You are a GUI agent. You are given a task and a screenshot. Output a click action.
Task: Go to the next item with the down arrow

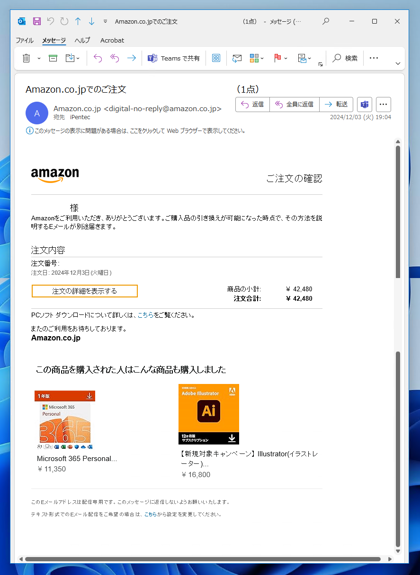[x=91, y=21]
